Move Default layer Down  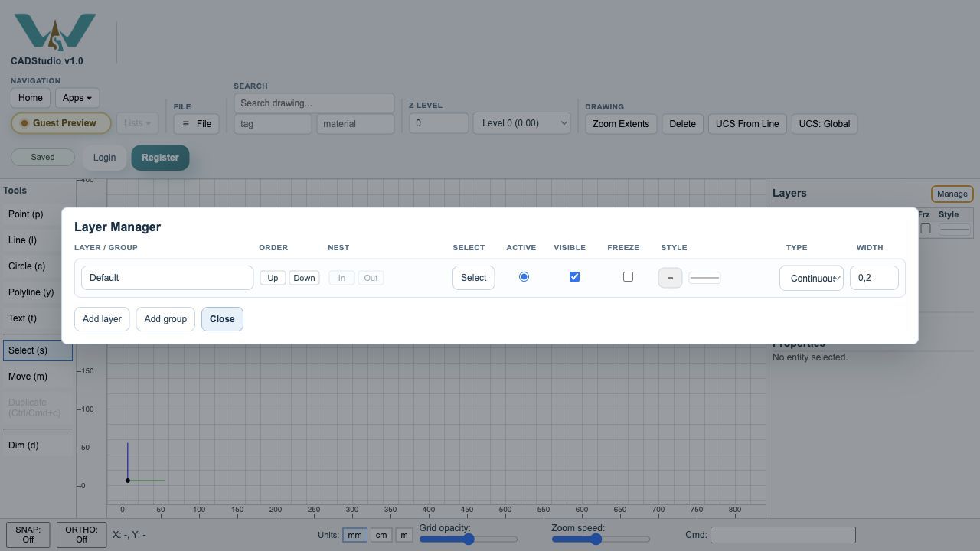(x=304, y=278)
